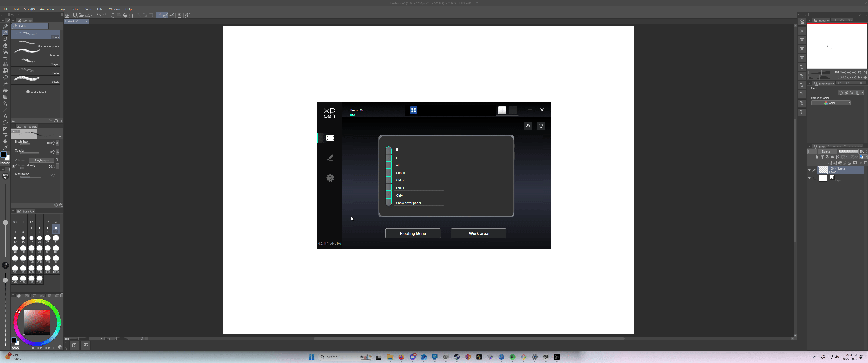Select the Eraser tool in the toolbar
Screen dimensions: 868x363
(5, 45)
